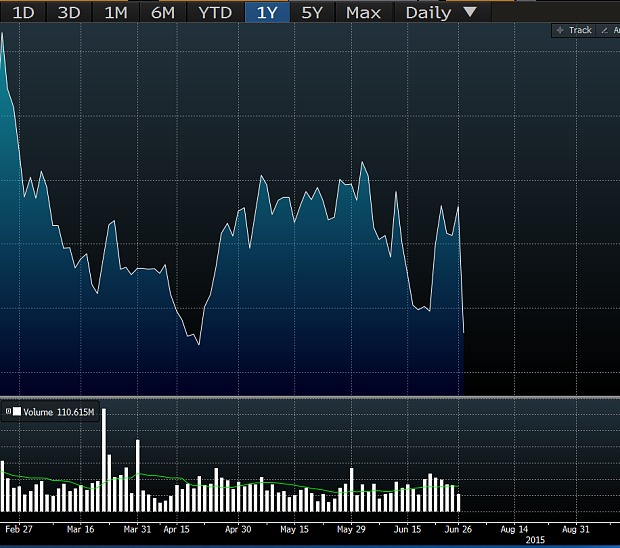Select the 1D time range tab
Image resolution: width=620 pixels, height=548 pixels.
[x=22, y=13]
